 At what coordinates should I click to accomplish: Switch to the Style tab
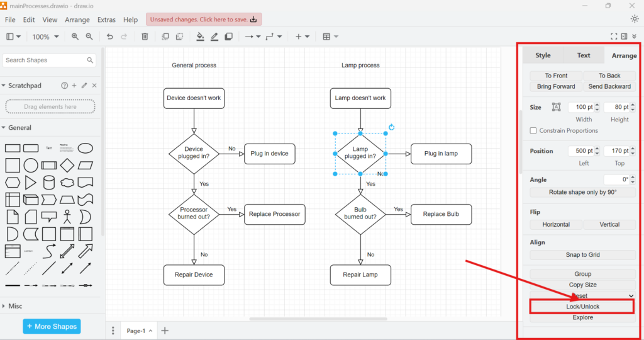[543, 55]
